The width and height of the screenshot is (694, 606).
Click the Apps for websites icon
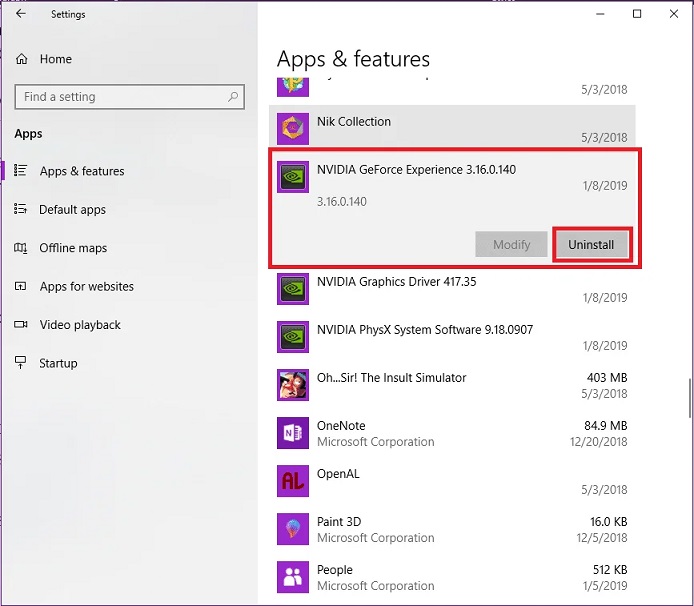pos(20,286)
